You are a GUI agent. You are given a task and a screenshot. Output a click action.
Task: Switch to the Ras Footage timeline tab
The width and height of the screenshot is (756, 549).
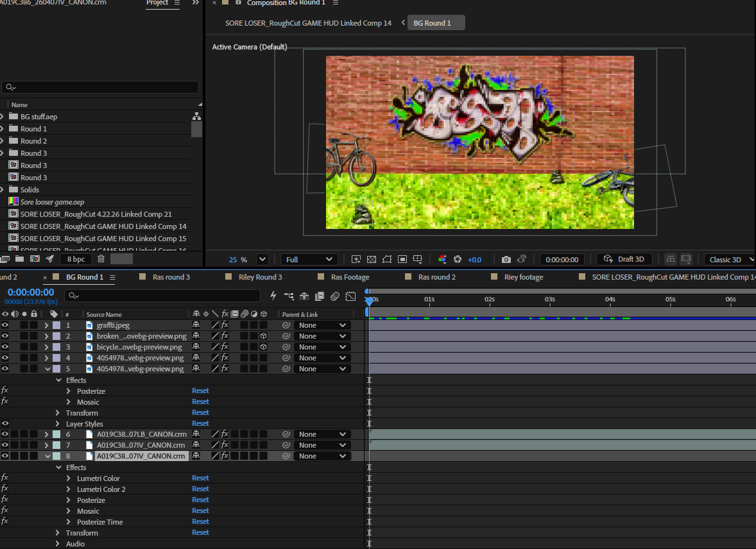[350, 276]
